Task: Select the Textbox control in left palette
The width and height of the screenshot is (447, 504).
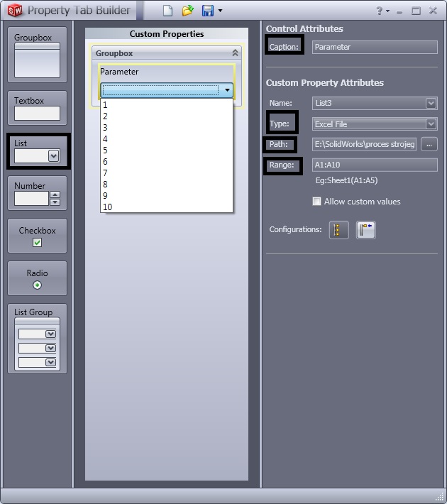Action: pyautogui.click(x=38, y=108)
